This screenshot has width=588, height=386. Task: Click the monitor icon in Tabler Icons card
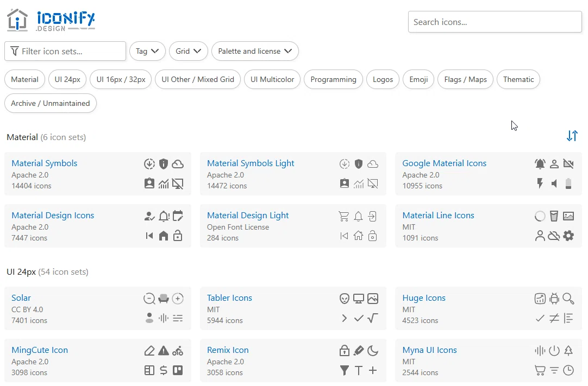point(359,299)
